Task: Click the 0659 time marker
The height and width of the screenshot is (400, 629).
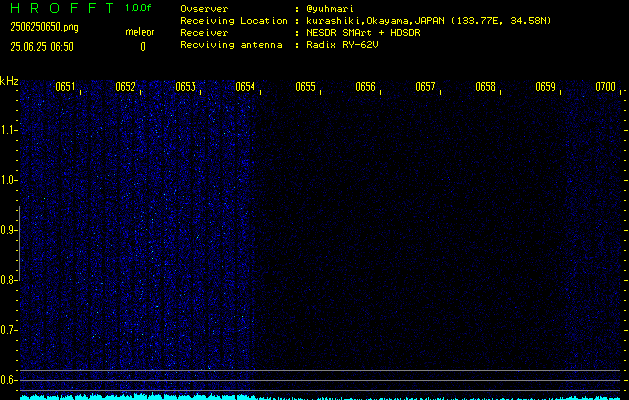Action: tap(546, 87)
